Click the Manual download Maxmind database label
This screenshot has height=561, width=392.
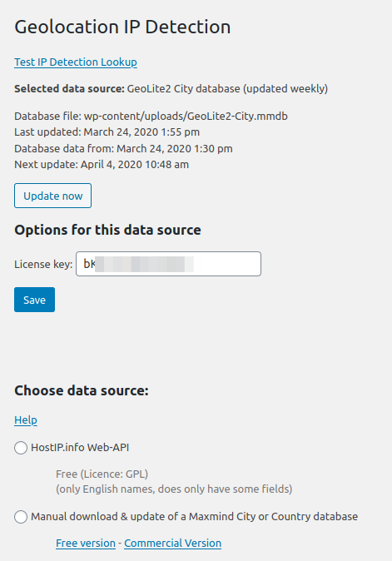pyautogui.click(x=194, y=517)
